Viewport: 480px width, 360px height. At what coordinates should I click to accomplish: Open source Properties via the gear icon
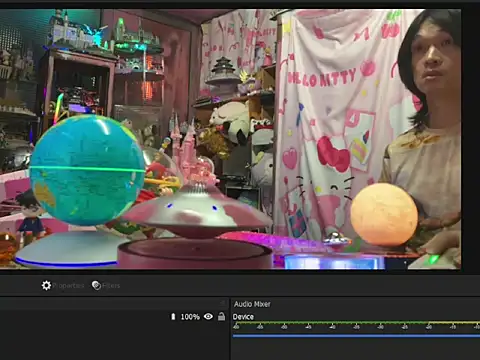(46, 285)
